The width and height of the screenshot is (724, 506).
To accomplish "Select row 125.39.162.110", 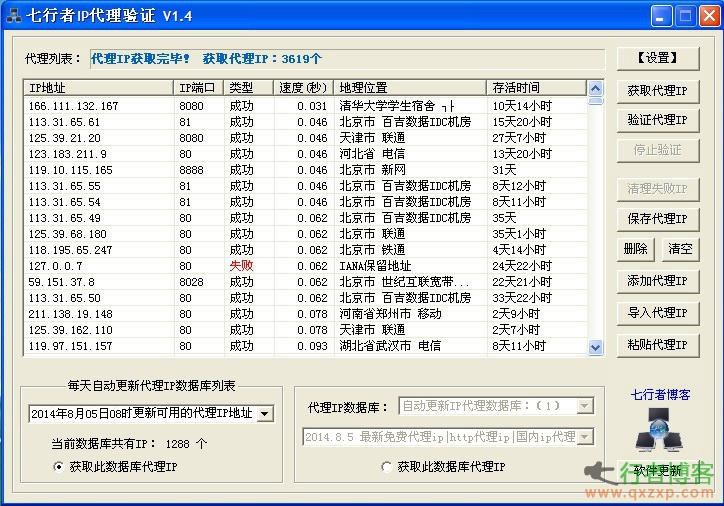I will coord(305,330).
